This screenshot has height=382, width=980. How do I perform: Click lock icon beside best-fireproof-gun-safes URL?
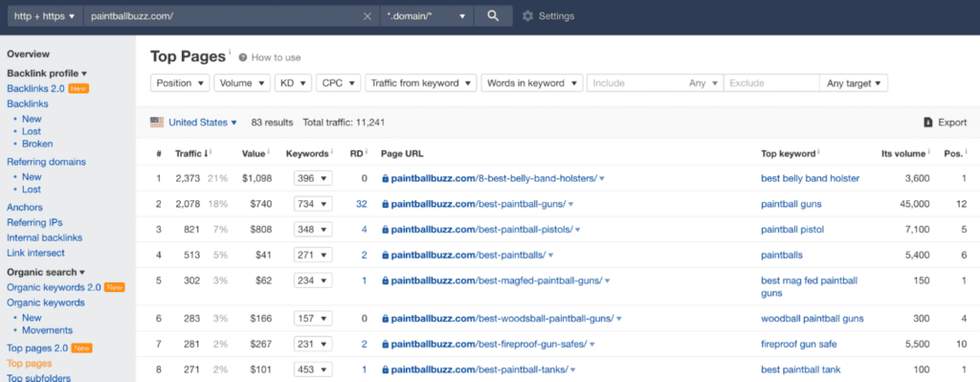point(385,345)
